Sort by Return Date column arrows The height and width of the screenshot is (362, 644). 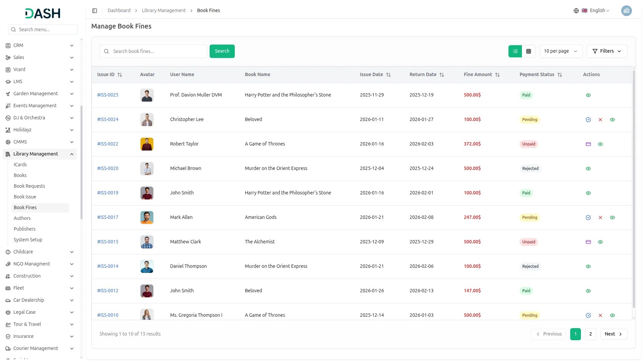(442, 75)
